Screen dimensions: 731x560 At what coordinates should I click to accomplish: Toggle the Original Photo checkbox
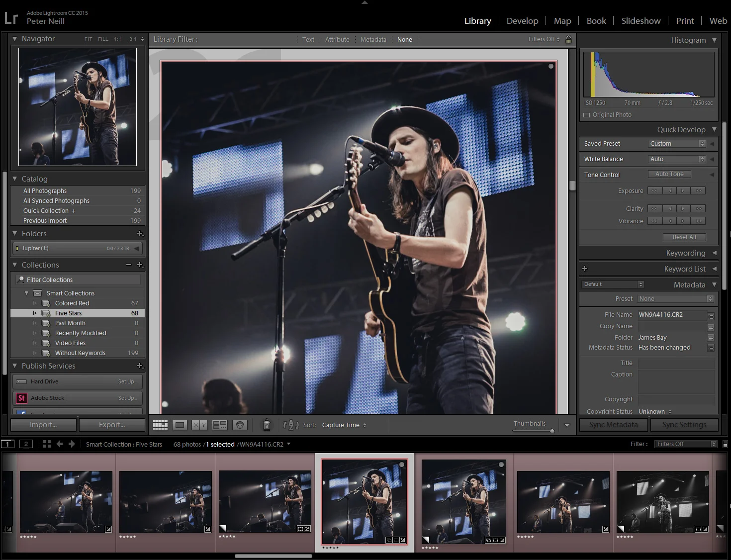587,115
